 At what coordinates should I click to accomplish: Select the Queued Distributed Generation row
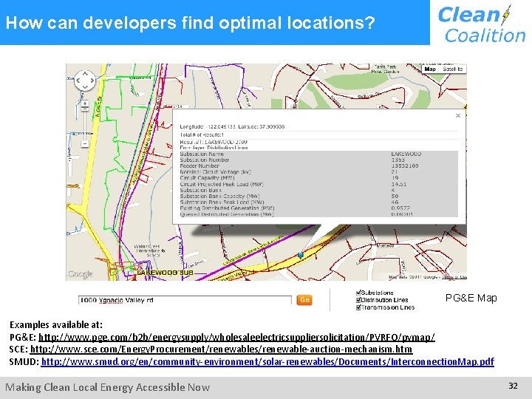click(x=318, y=214)
